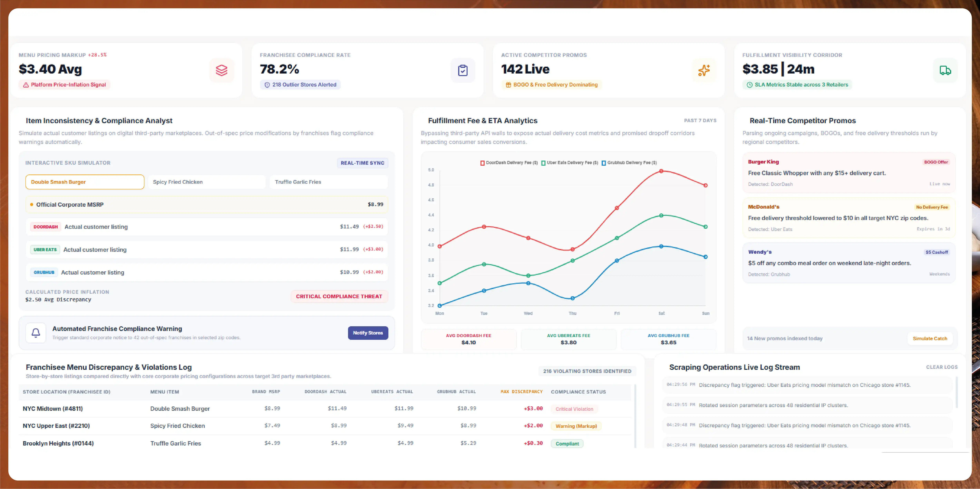Click the 'NYC Midtown (#4811)' store cell
This screenshot has width=980, height=489.
tap(53, 409)
